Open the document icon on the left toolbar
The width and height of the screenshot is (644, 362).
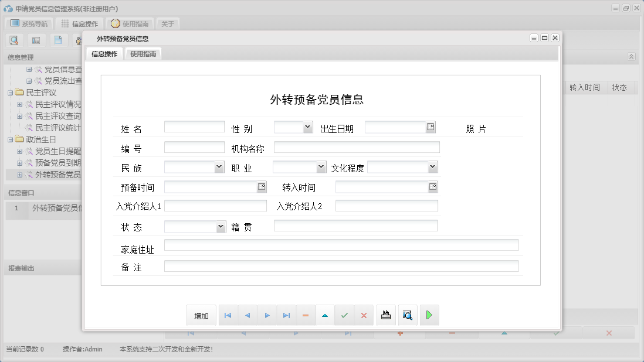57,40
